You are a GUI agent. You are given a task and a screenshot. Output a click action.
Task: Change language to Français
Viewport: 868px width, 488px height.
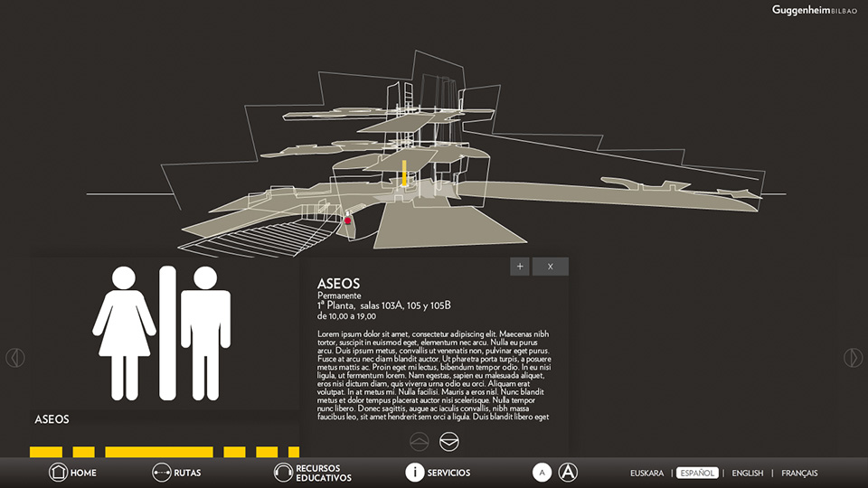pyautogui.click(x=799, y=473)
